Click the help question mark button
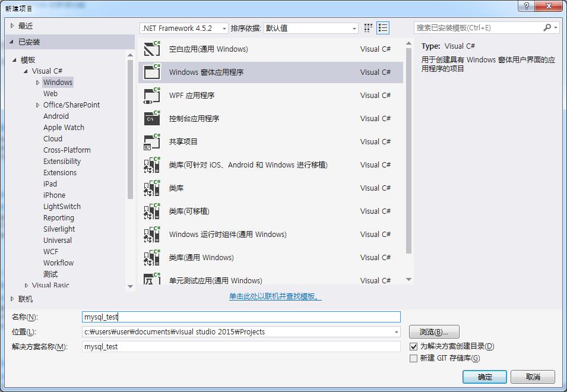 pos(526,6)
